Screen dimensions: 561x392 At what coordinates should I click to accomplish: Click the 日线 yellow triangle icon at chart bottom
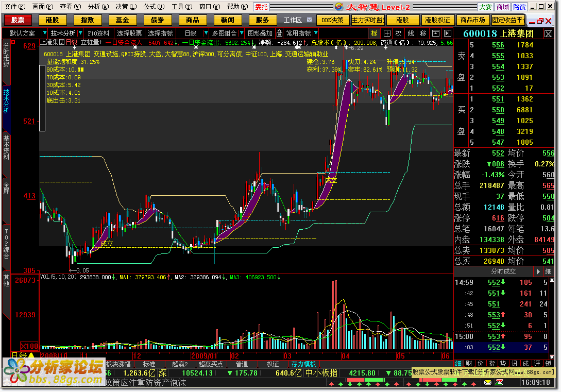click(x=31, y=356)
